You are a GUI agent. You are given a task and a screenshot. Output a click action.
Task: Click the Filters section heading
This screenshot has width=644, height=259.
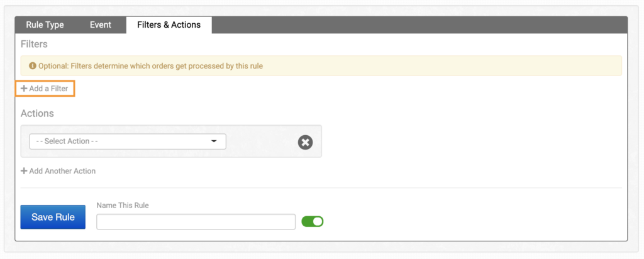[34, 44]
